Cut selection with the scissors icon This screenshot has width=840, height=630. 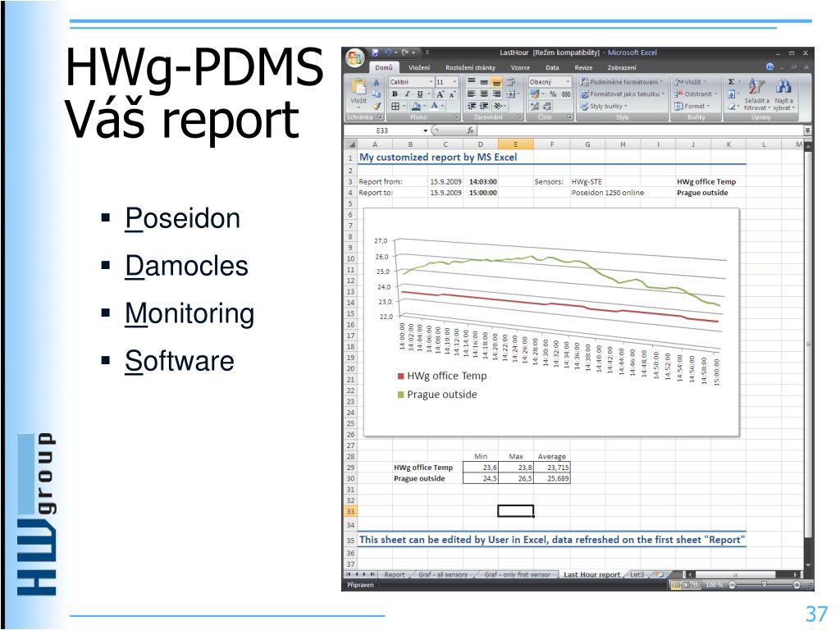(x=377, y=82)
